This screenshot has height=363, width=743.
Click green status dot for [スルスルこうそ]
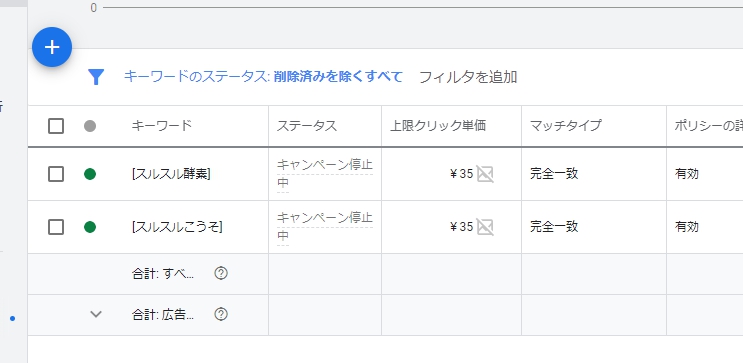click(x=90, y=227)
